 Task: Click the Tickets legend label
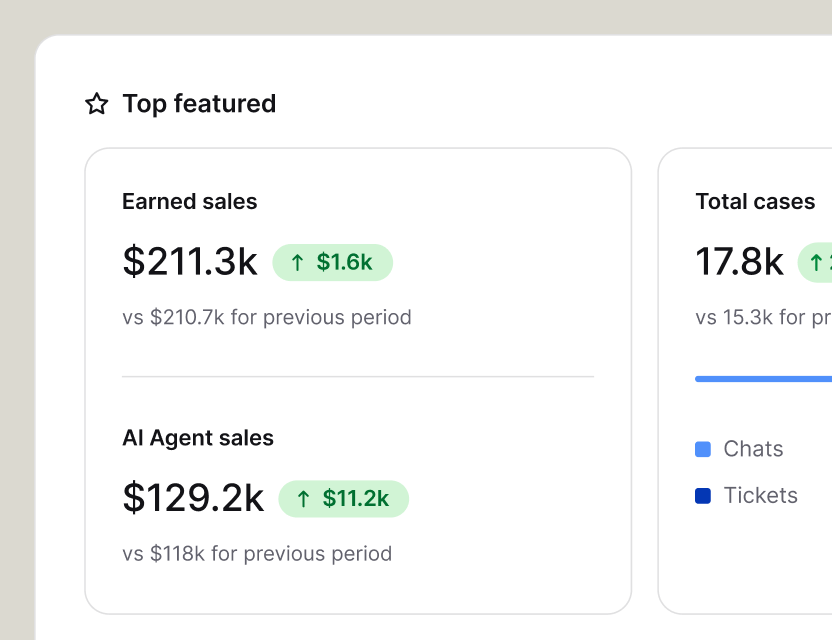(761, 496)
